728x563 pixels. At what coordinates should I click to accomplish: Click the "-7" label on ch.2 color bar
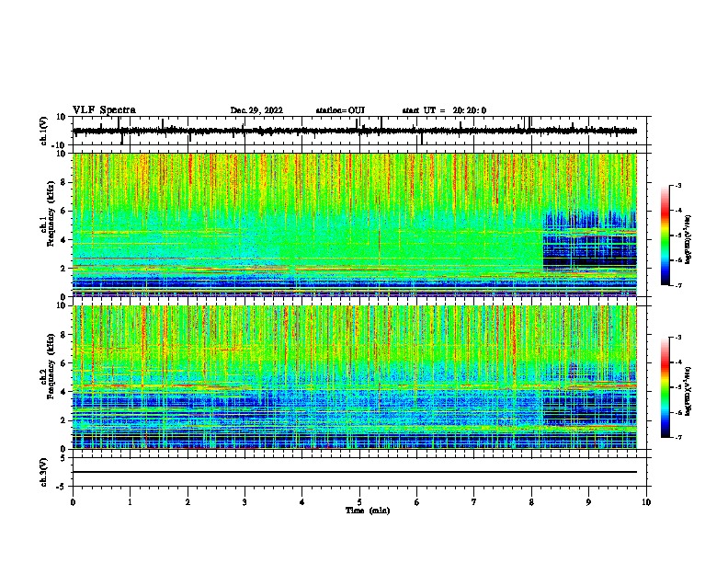pos(677,437)
